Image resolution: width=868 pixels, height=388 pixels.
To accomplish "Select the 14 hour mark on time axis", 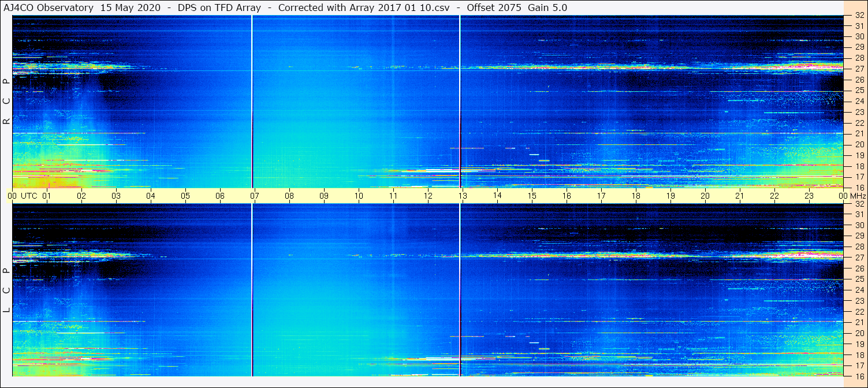I will tap(497, 196).
